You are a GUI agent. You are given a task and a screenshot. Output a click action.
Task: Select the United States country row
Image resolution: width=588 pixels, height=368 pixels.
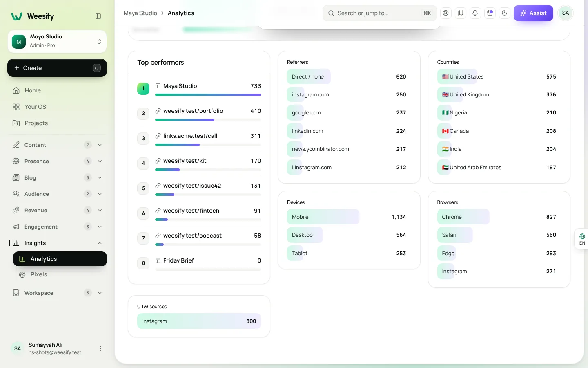tap(499, 76)
